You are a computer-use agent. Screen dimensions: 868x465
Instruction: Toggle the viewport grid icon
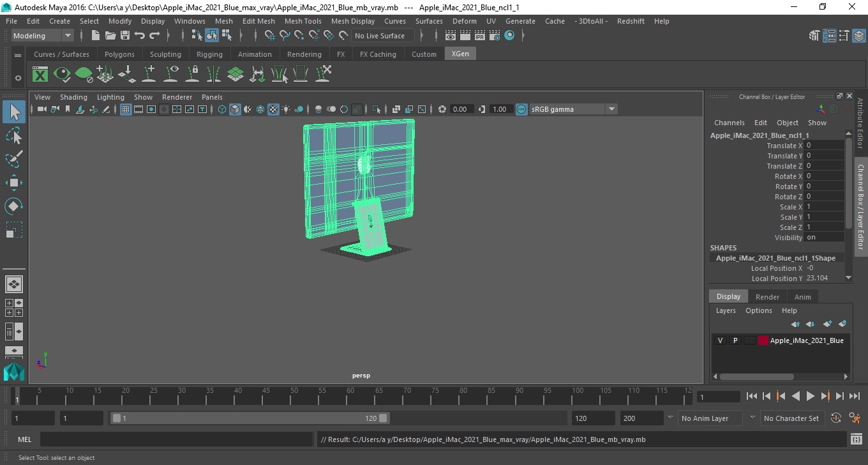tap(126, 109)
